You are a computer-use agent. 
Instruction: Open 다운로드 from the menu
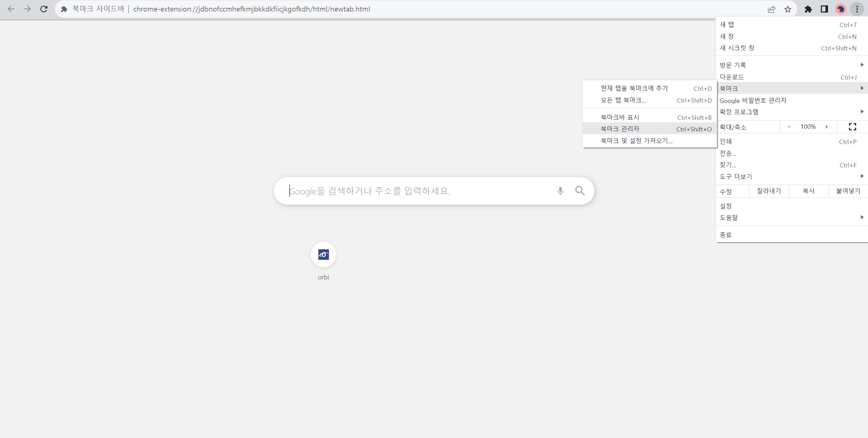pos(792,77)
